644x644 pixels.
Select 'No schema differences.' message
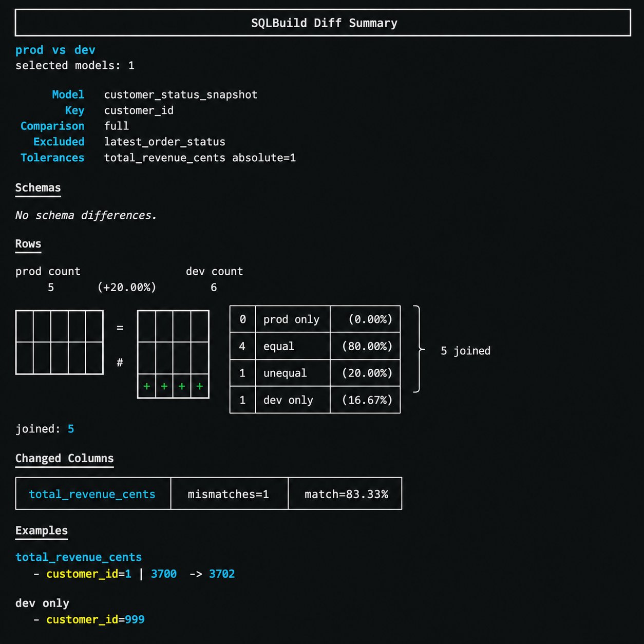coord(86,215)
